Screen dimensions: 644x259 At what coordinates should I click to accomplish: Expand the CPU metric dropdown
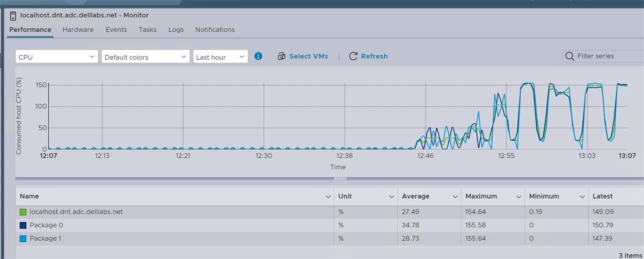pyautogui.click(x=57, y=56)
